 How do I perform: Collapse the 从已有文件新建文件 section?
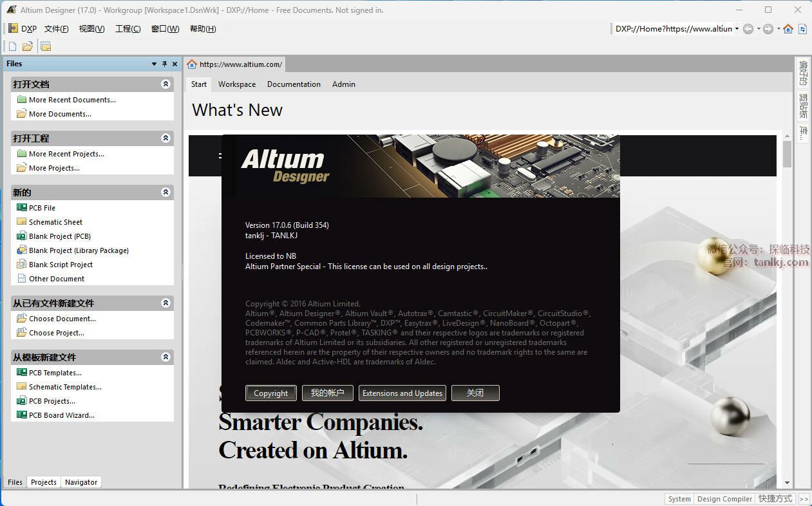(x=165, y=303)
